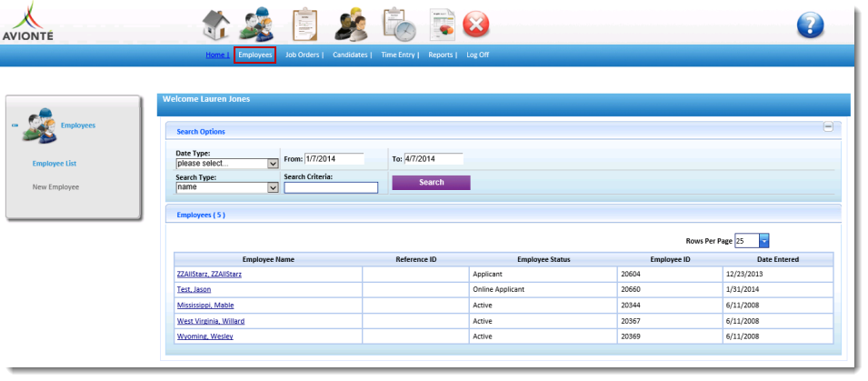Collapse the Employees sidebar section
Image resolution: width=868 pixels, height=381 pixels.
click(15, 126)
